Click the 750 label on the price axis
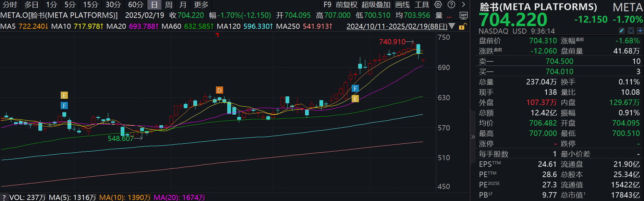The height and width of the screenshot is (201, 644). click(444, 37)
